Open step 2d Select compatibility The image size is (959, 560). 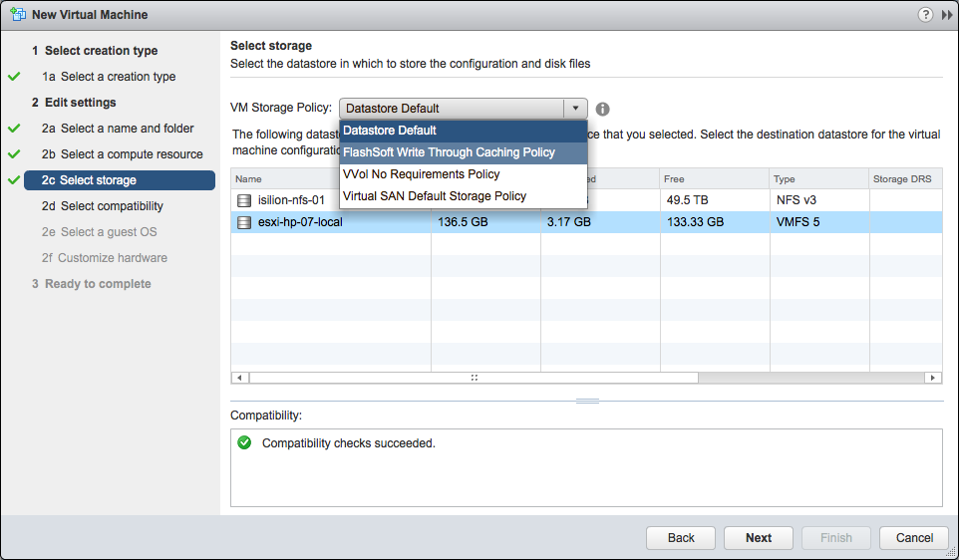click(102, 206)
